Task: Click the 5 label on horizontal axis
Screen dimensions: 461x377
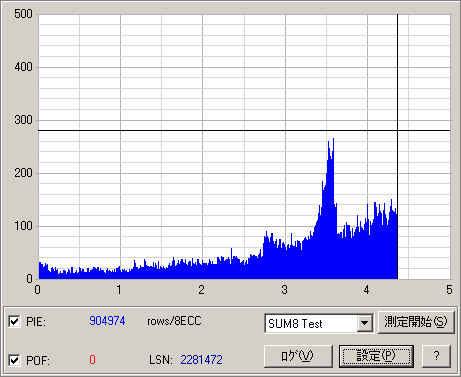Action: click(449, 289)
